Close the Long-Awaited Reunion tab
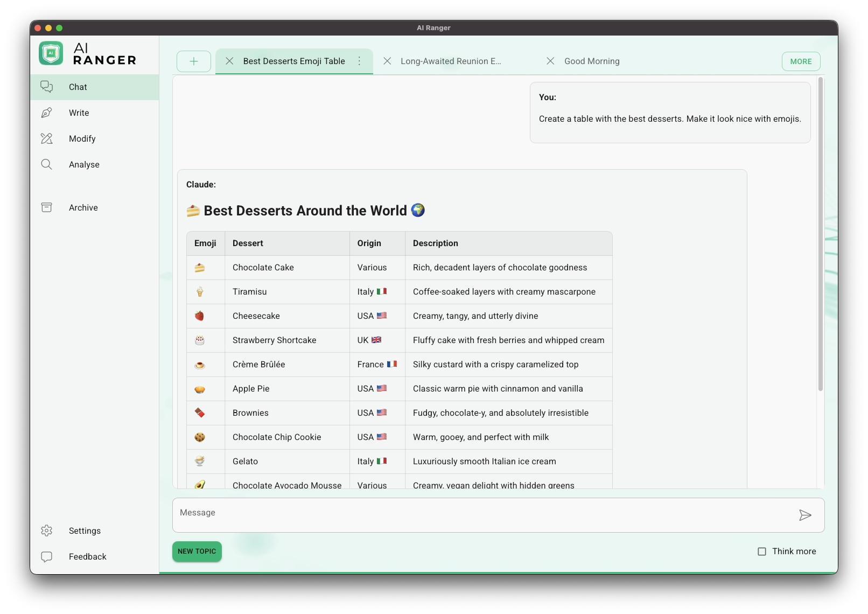Viewport: 868px width, 614px height. pyautogui.click(x=387, y=61)
